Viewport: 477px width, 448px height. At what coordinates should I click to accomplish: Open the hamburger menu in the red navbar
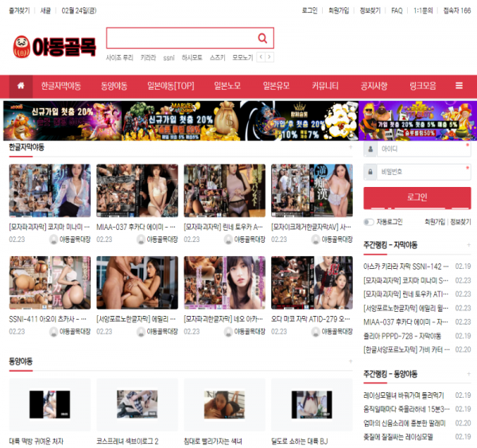click(x=459, y=86)
